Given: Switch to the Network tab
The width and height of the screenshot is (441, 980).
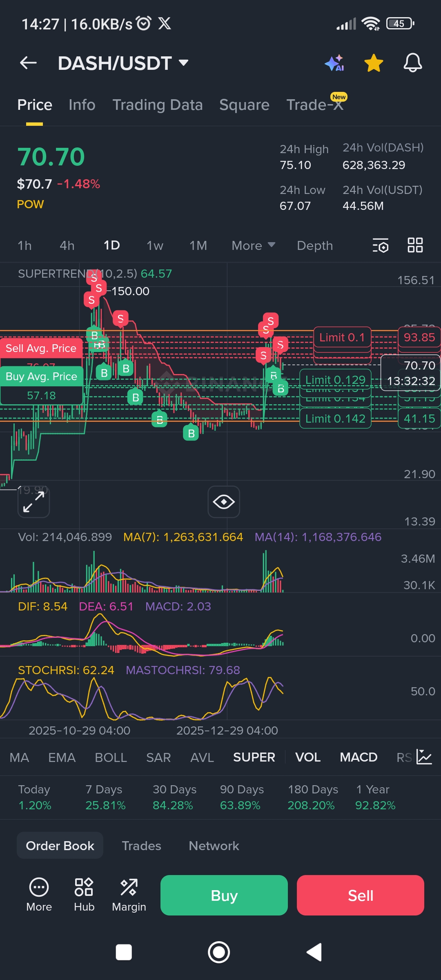Looking at the screenshot, I should pos(214,846).
